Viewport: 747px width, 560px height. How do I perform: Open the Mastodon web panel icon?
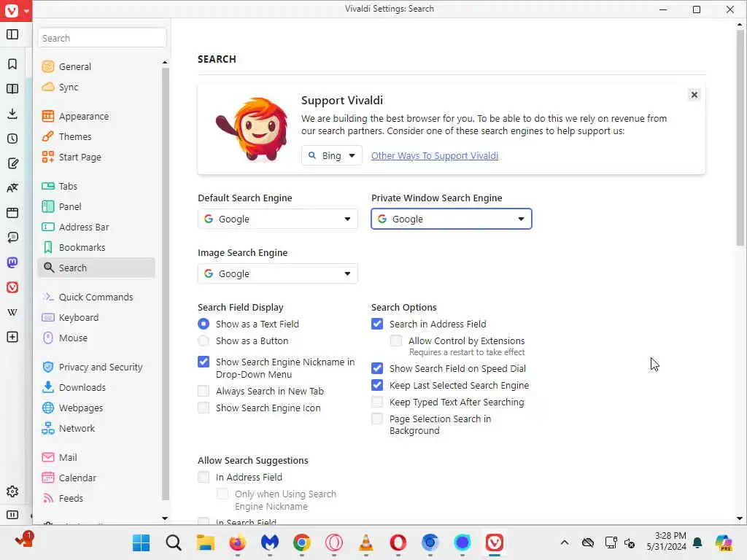coord(12,262)
